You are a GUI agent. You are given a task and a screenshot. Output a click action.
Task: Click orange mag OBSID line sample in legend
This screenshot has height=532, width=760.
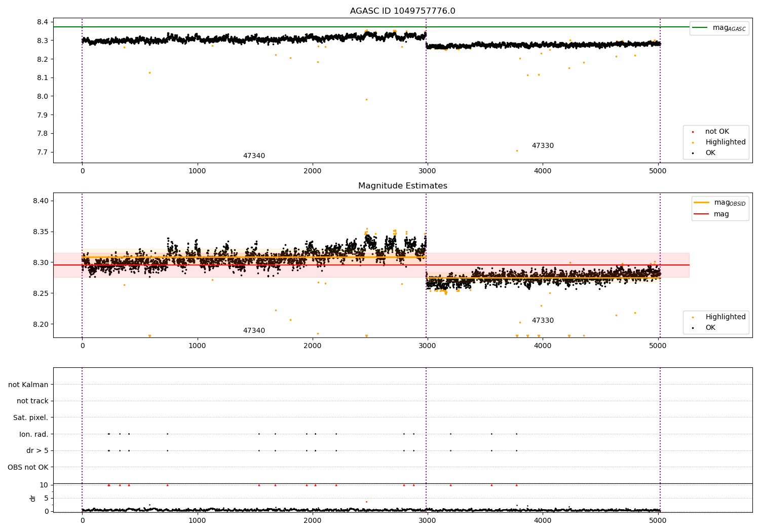click(x=701, y=203)
